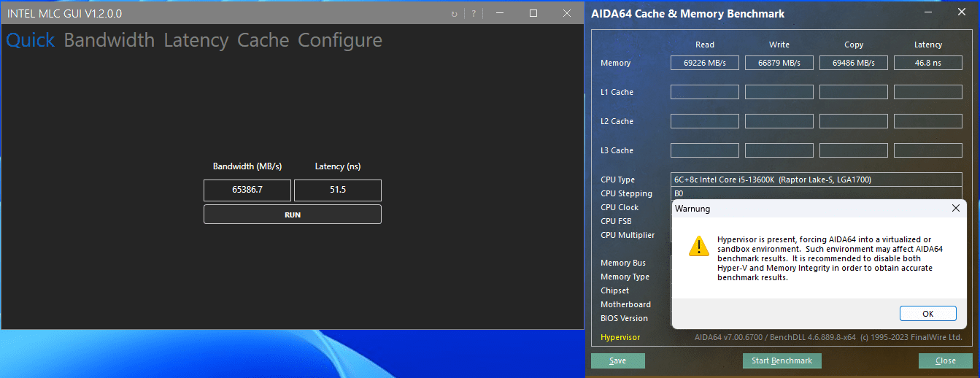This screenshot has width=980, height=378.
Task: Minimize the Intel MLC GUI window
Action: (500, 13)
